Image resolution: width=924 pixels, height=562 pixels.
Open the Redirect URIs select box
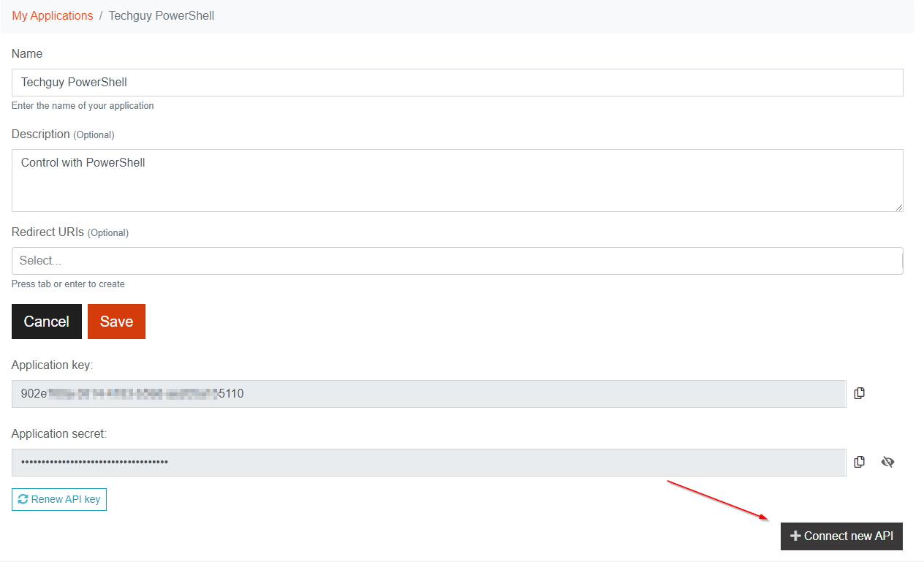point(457,261)
